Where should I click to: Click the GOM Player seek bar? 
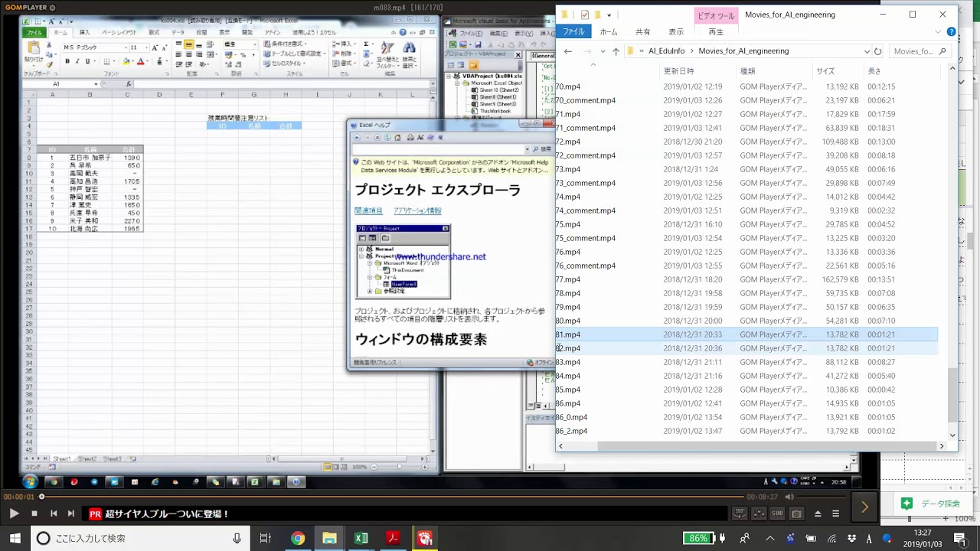point(383,497)
